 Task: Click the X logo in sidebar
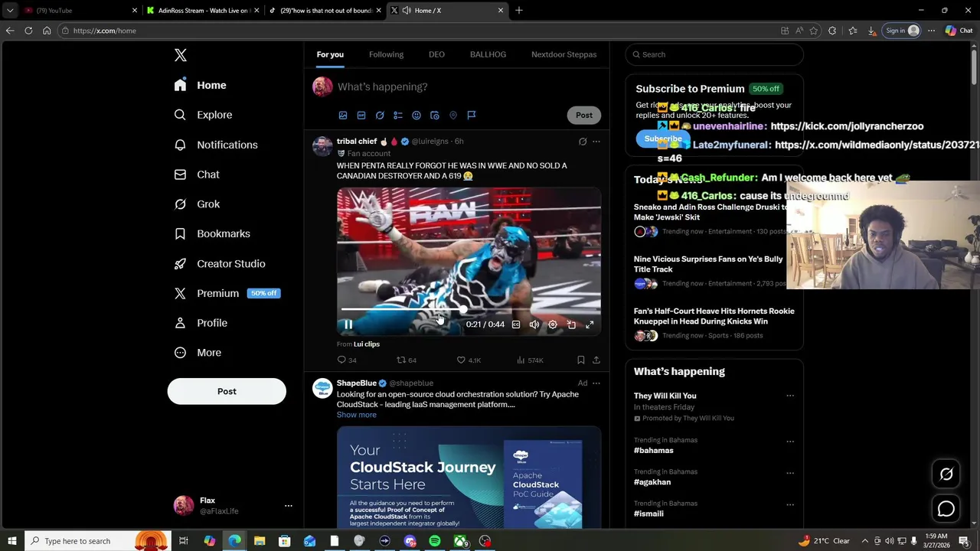pyautogui.click(x=181, y=55)
